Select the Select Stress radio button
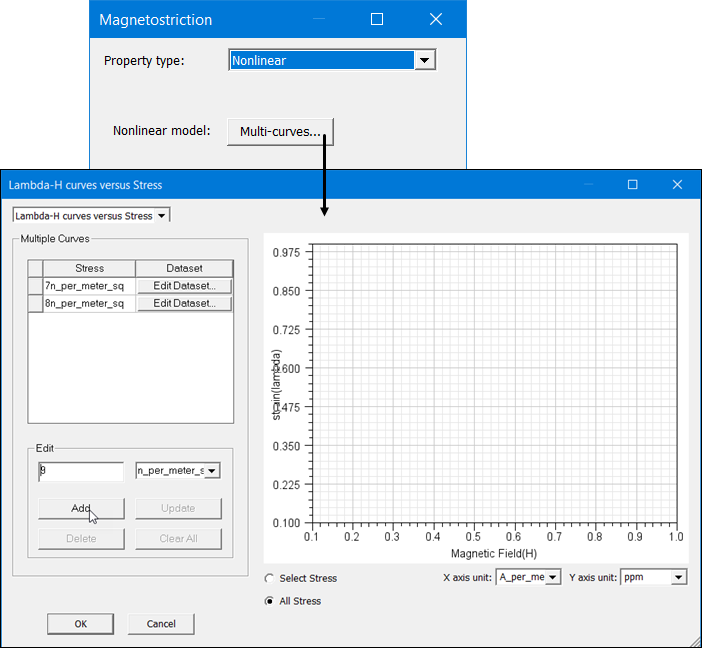Screen dimensions: 702x648 tap(270, 578)
